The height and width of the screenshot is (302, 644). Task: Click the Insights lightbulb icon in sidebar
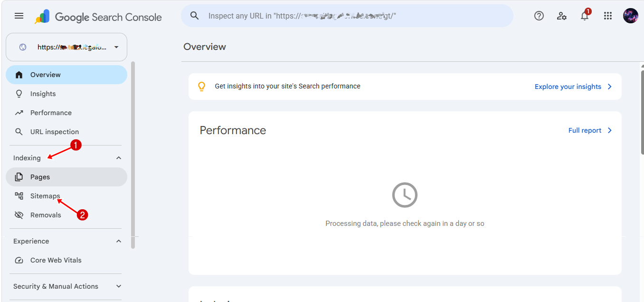[19, 94]
